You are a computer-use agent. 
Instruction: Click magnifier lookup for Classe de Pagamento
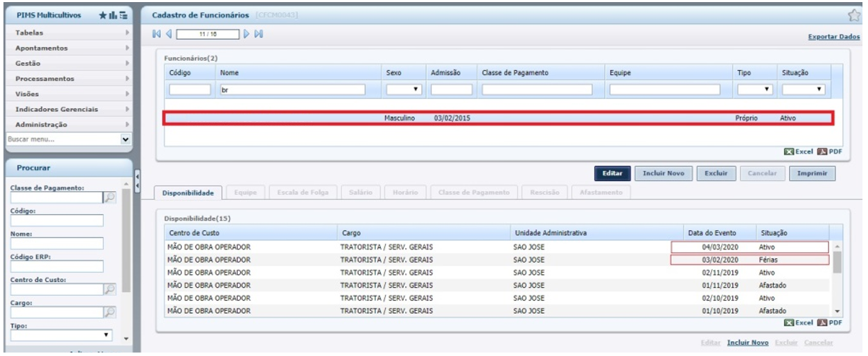point(111,198)
